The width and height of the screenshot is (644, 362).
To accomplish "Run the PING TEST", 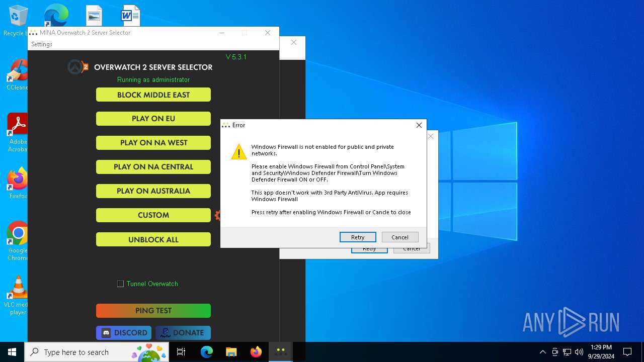I will coord(153,311).
